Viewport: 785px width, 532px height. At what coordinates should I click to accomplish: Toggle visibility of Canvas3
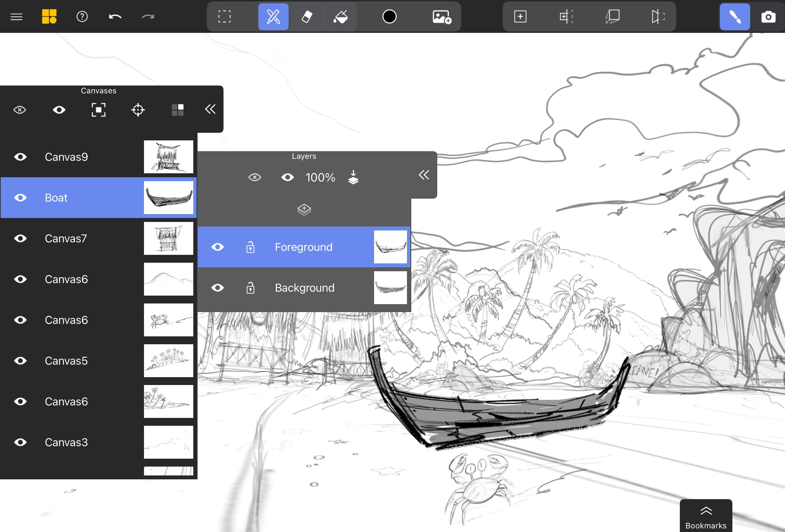point(20,442)
